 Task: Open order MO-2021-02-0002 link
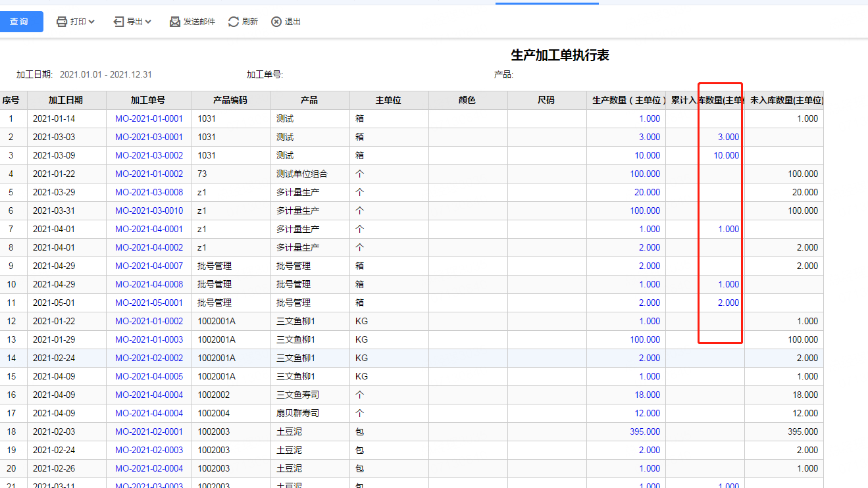[149, 358]
